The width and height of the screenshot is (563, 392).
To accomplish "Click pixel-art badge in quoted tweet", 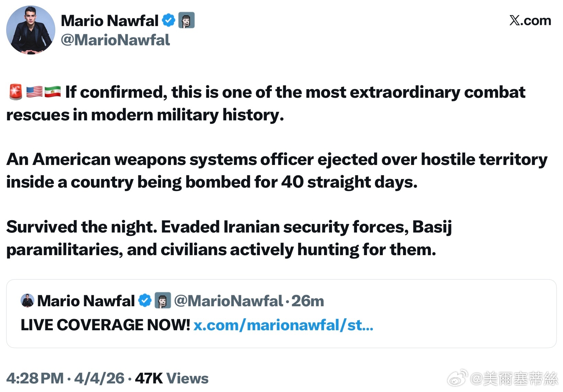I will (163, 300).
